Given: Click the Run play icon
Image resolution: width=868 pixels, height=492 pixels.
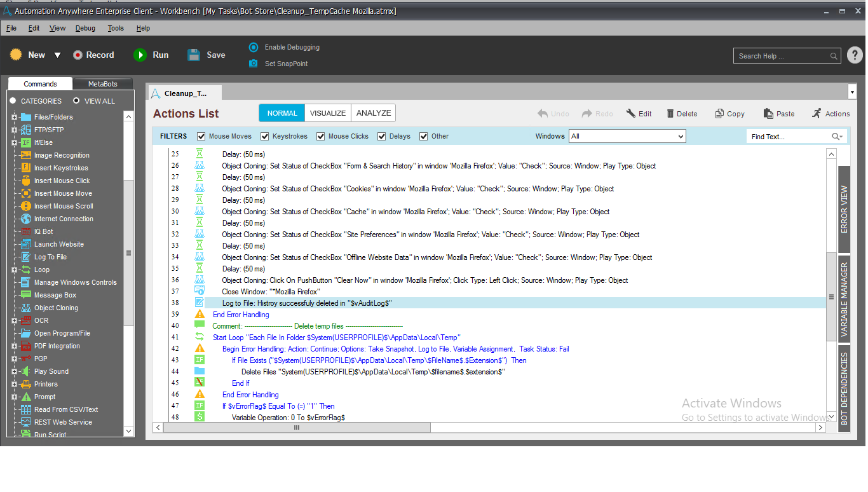Looking at the screenshot, I should click(140, 55).
